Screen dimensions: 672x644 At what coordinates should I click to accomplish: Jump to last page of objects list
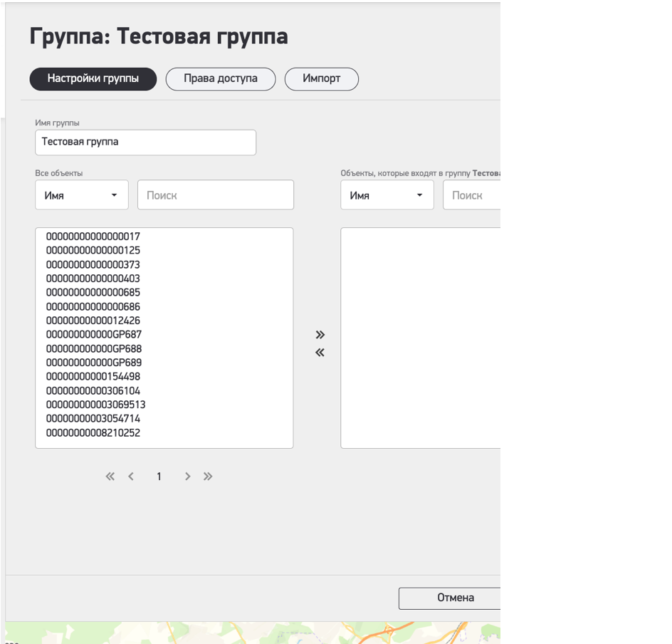pyautogui.click(x=208, y=477)
